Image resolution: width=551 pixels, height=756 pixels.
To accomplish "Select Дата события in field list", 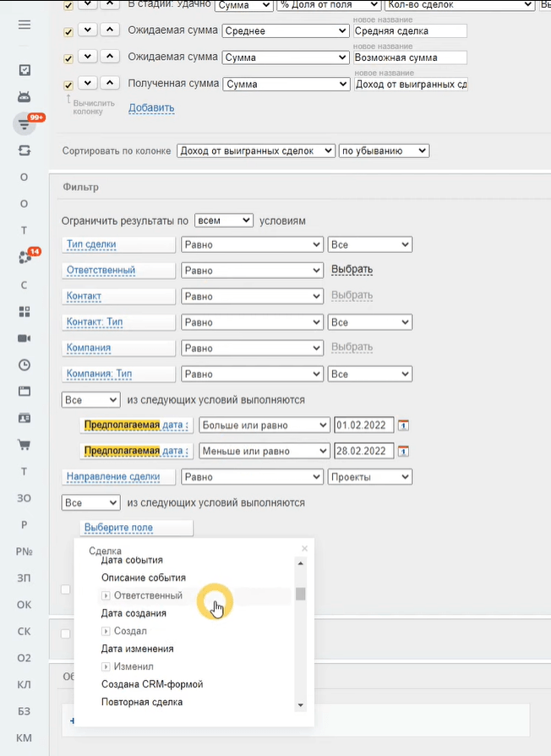I will [132, 561].
